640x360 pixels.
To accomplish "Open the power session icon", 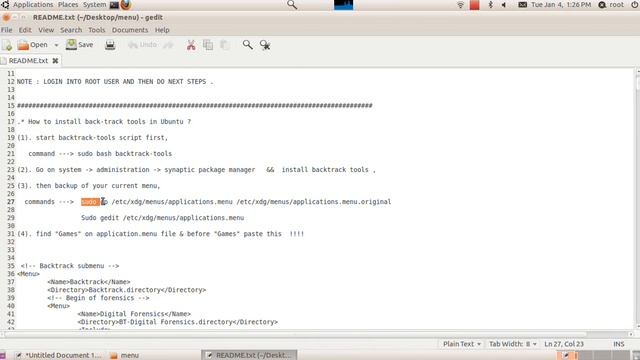I will 635,5.
